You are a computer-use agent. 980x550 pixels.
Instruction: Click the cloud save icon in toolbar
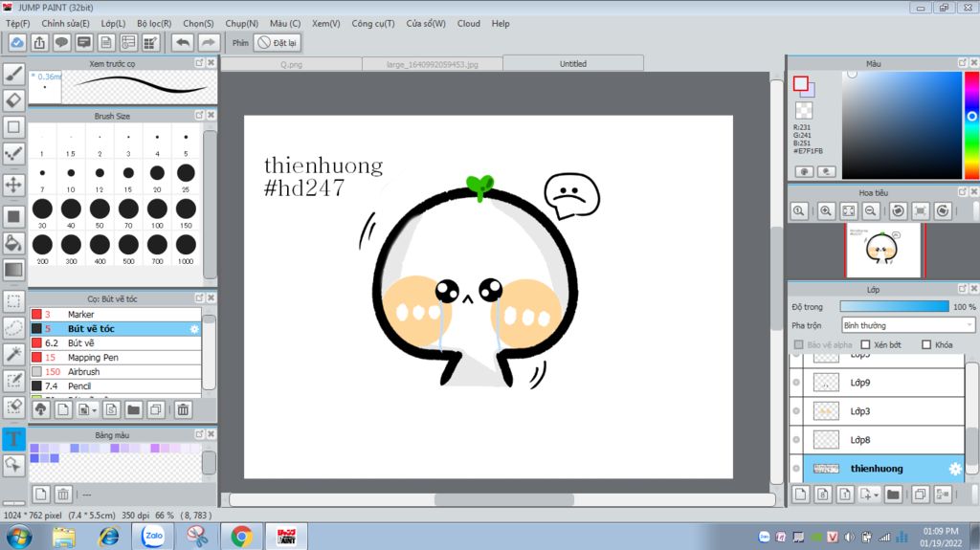click(17, 42)
